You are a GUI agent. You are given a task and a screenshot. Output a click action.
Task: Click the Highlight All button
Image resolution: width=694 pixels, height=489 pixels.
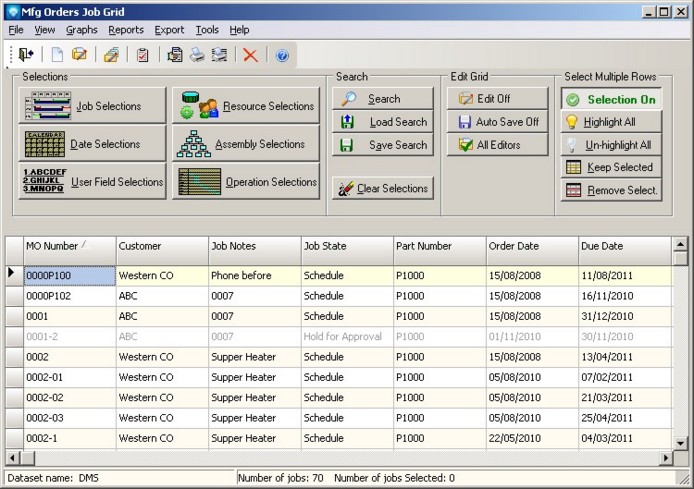point(611,122)
